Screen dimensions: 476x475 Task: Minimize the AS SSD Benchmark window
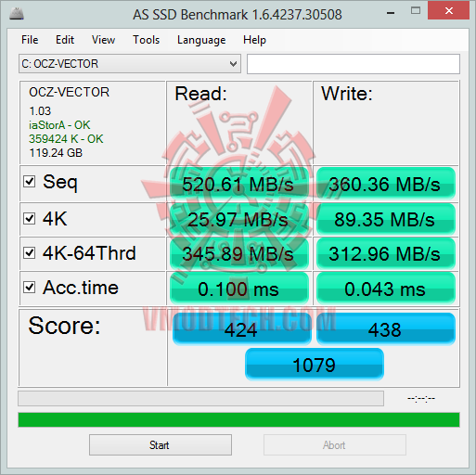391,13
